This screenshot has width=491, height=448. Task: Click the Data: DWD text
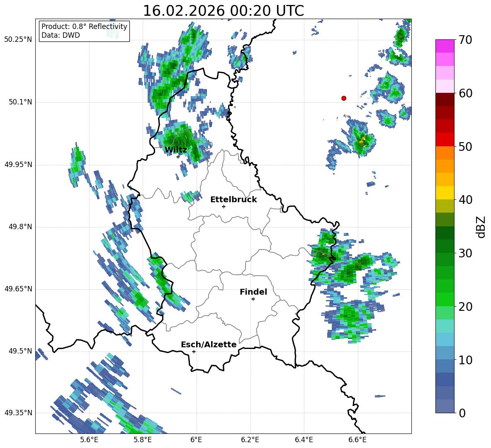tap(61, 35)
